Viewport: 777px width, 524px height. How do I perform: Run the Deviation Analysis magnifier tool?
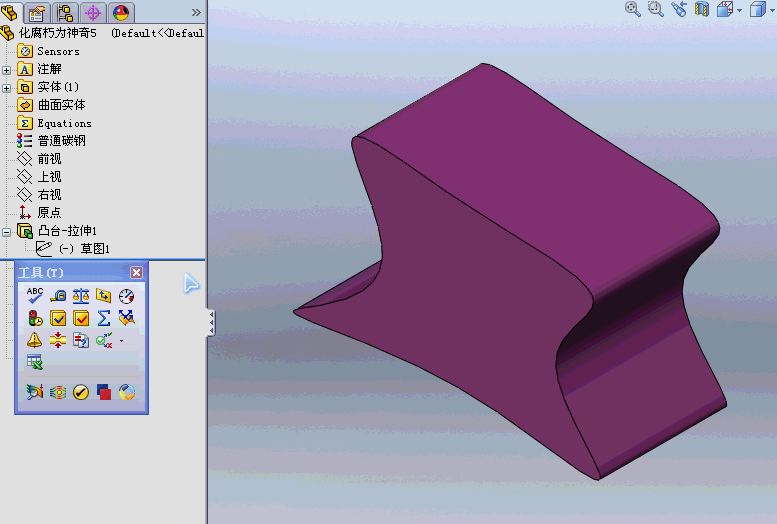(35, 392)
